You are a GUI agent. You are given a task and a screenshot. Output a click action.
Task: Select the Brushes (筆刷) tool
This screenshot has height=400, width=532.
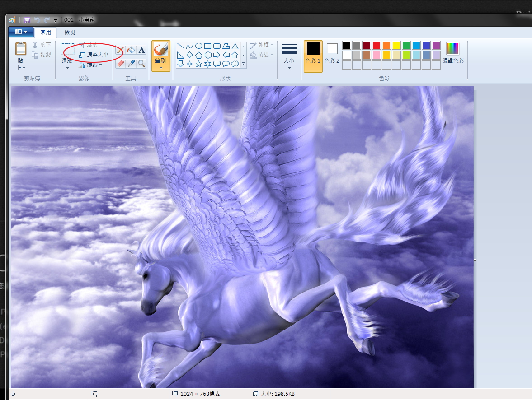pyautogui.click(x=161, y=56)
